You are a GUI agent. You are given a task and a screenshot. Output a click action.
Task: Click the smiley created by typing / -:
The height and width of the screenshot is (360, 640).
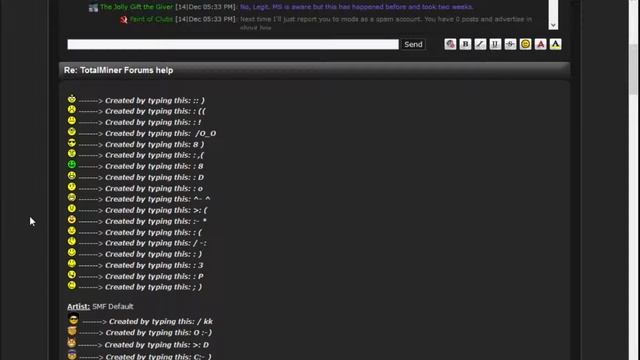click(x=72, y=241)
